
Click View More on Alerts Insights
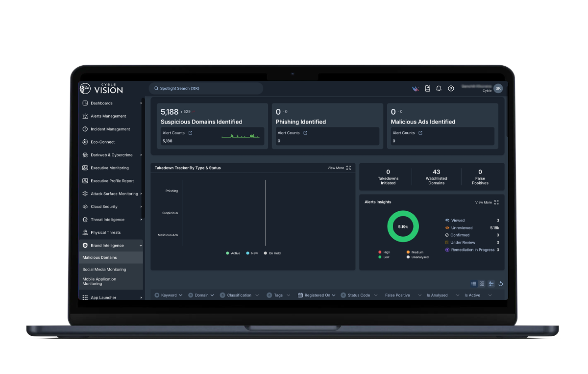[487, 202]
